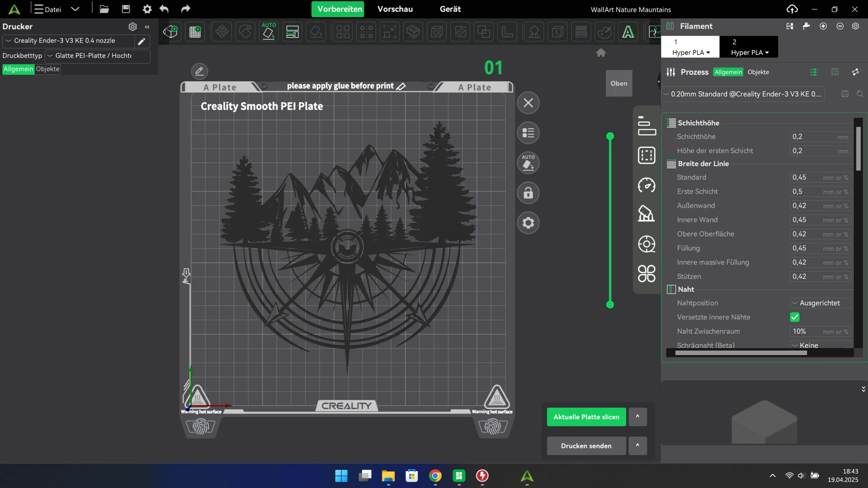
Task: Switch to the Vorschau tab
Action: click(x=395, y=9)
